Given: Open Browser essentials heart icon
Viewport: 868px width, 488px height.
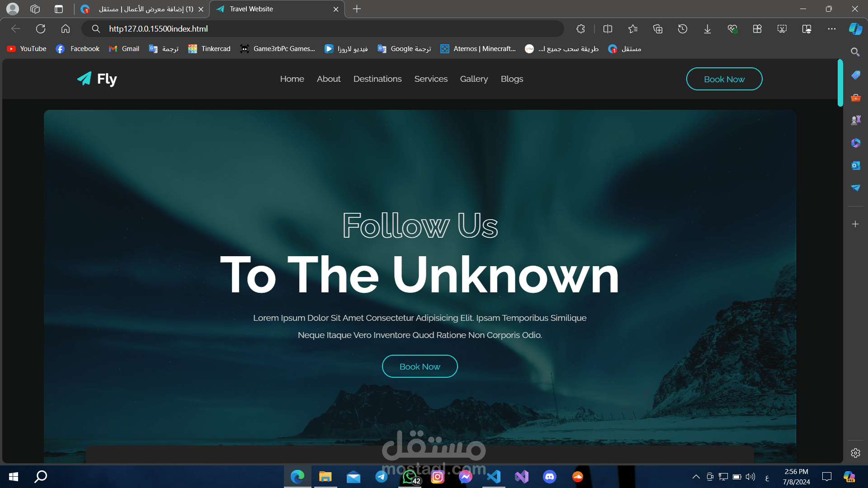Looking at the screenshot, I should tap(732, 29).
